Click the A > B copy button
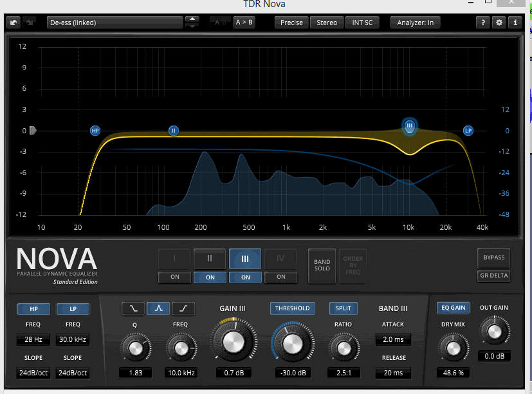532x394 pixels. pyautogui.click(x=244, y=23)
